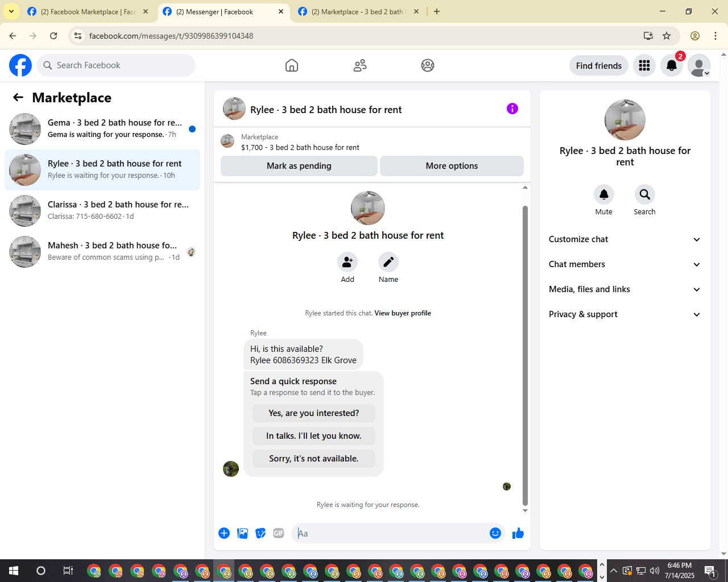Open the Facebook logo home link

pos(20,65)
